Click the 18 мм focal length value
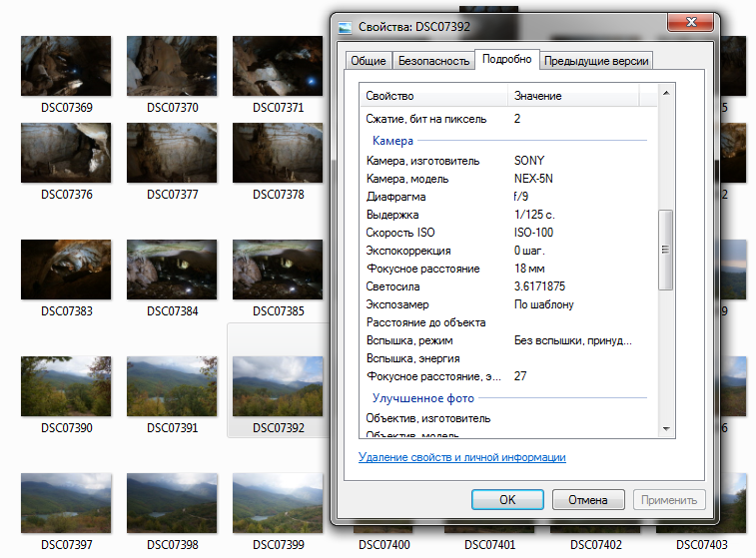Screen dimensions: 756x558 [x=529, y=269]
